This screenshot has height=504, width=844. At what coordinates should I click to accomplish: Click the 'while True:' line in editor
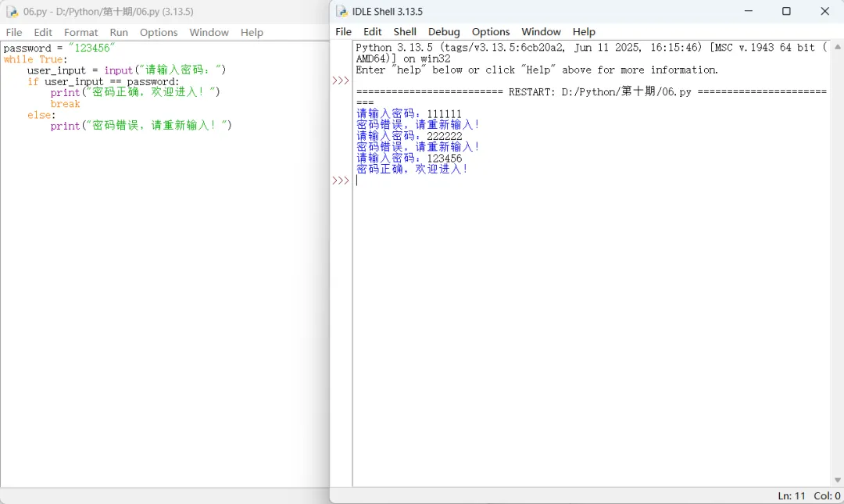(x=35, y=59)
